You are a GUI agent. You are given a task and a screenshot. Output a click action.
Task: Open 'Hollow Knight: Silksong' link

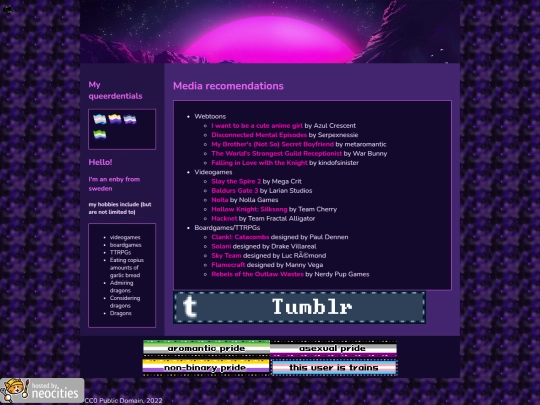(249, 209)
